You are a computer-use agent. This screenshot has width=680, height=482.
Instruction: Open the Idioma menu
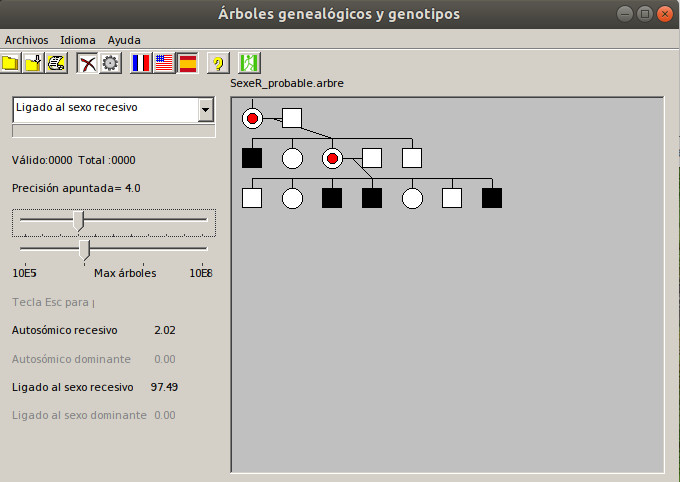(78, 40)
